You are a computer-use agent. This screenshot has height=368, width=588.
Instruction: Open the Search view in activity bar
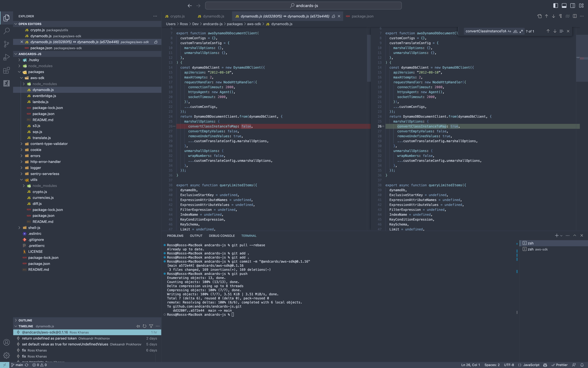7,31
